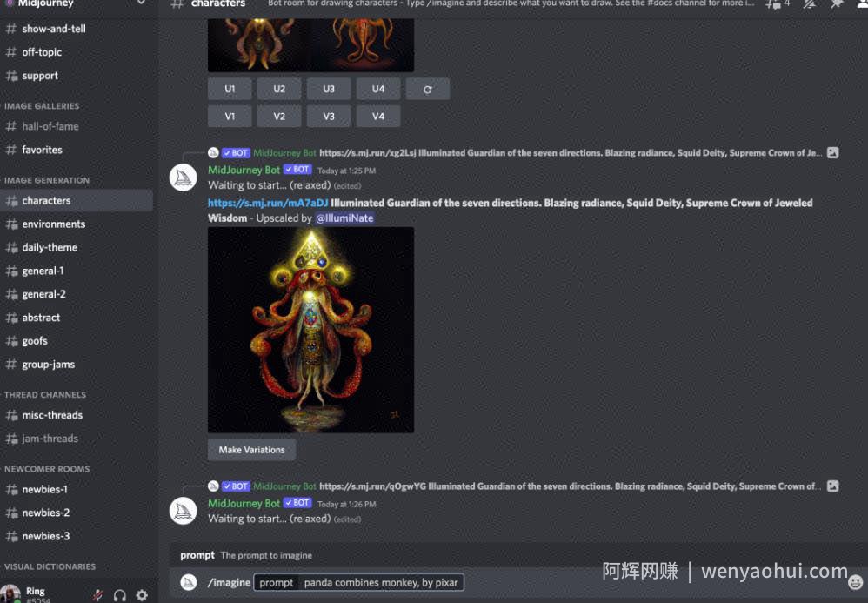Unmute the microphone icon

tap(97, 595)
